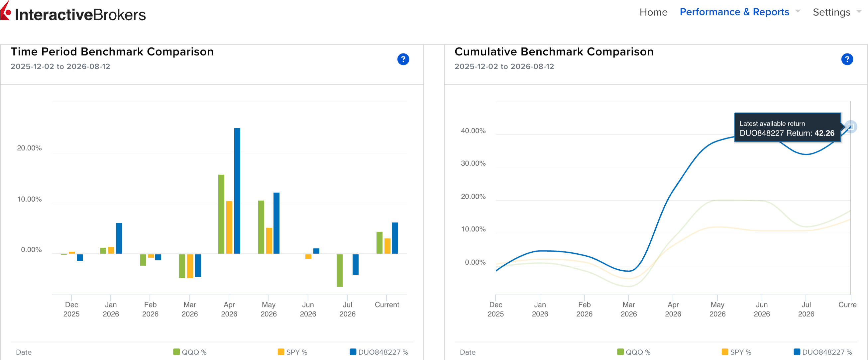
Task: Click the blue May 2026 account bar
Action: point(276,223)
